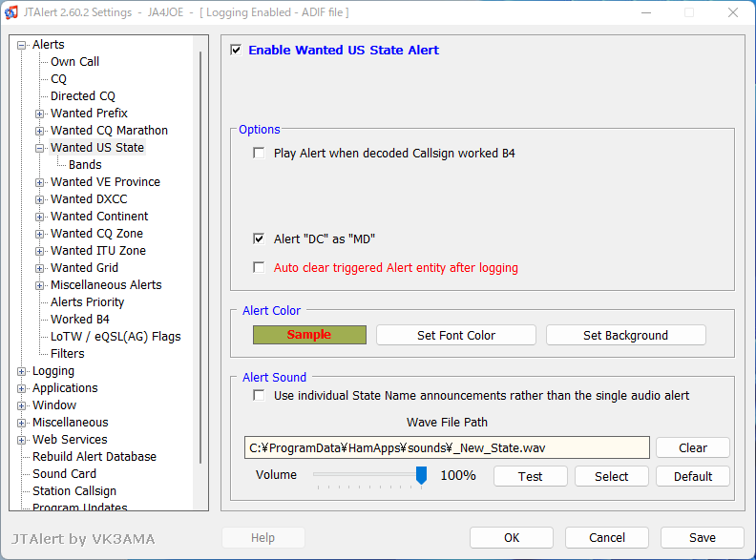756x560 pixels.
Task: Click the Volume slider handle
Action: pos(421,475)
